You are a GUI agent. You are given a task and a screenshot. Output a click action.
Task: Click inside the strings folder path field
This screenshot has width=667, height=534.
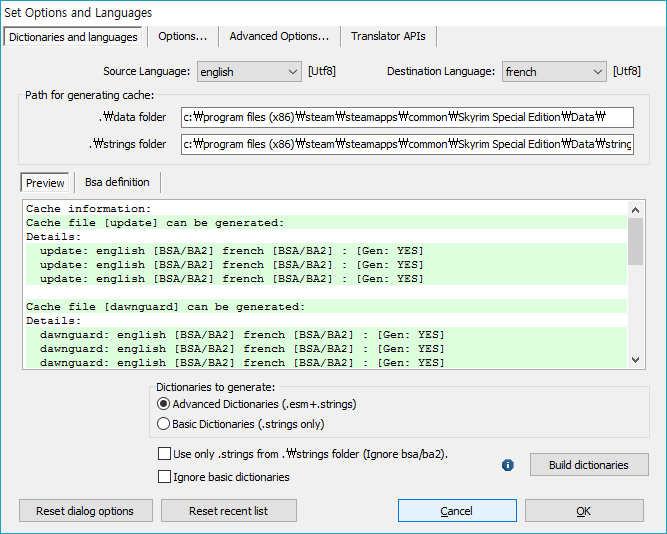coord(407,144)
